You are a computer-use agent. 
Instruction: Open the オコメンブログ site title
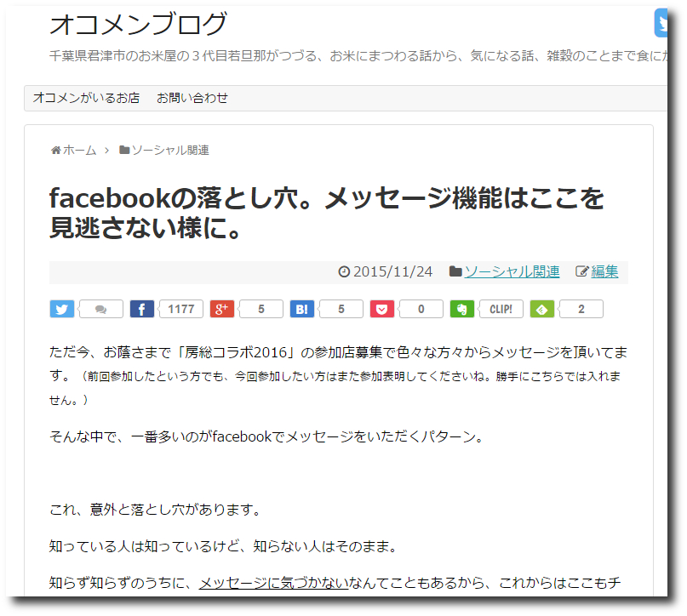point(138,24)
